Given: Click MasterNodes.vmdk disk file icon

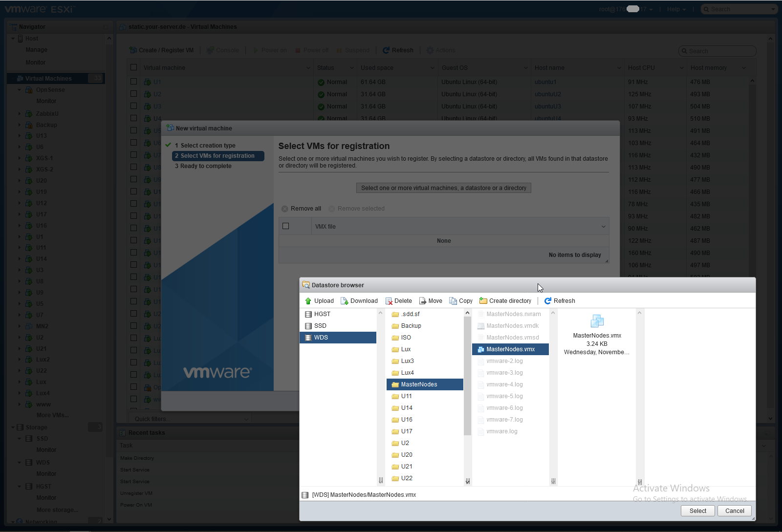Looking at the screenshot, I should [481, 326].
